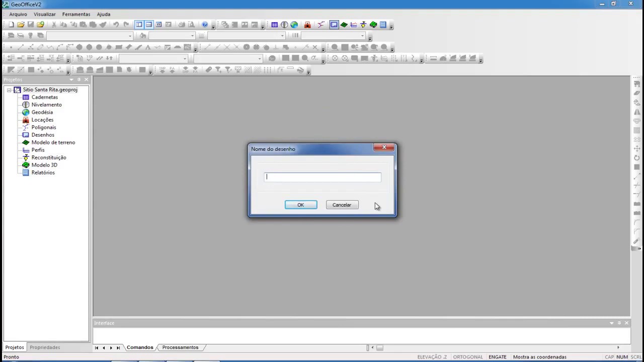
Task: Confirm the drawing name with OK
Action: tap(301, 205)
